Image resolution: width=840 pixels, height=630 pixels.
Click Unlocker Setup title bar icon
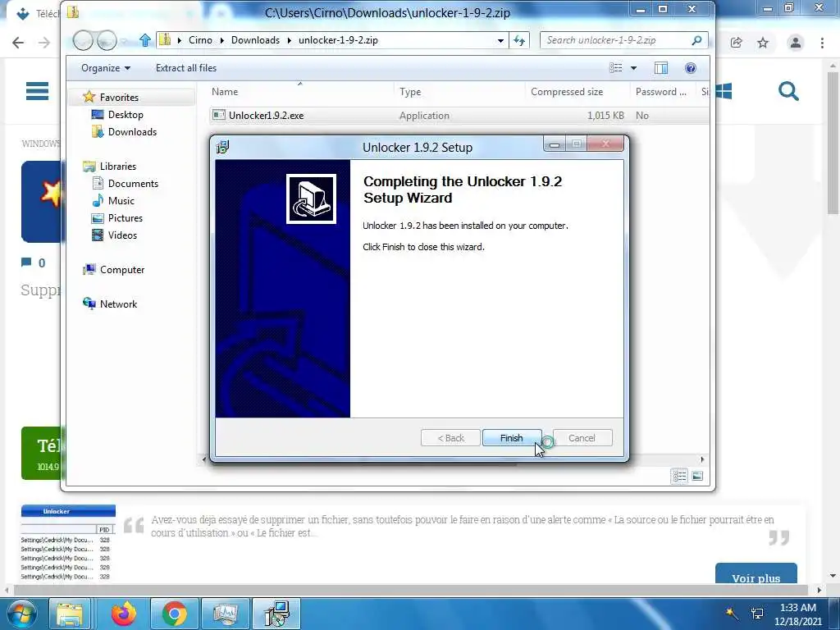tap(222, 147)
